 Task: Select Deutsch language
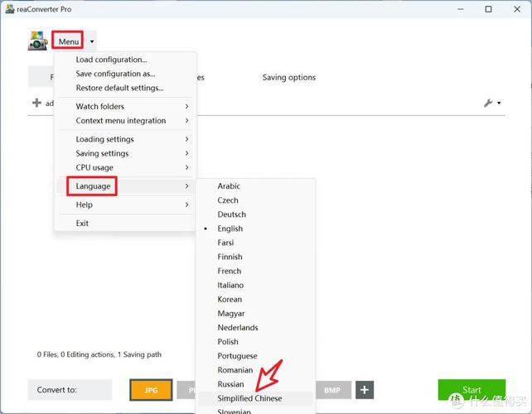(x=255, y=214)
